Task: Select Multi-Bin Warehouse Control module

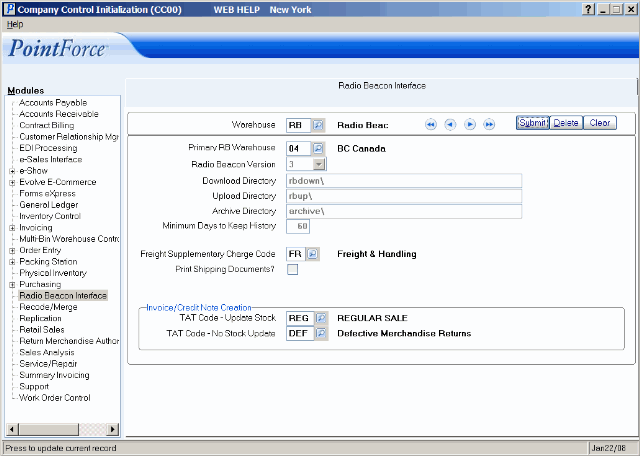Action: pyautogui.click(x=69, y=239)
